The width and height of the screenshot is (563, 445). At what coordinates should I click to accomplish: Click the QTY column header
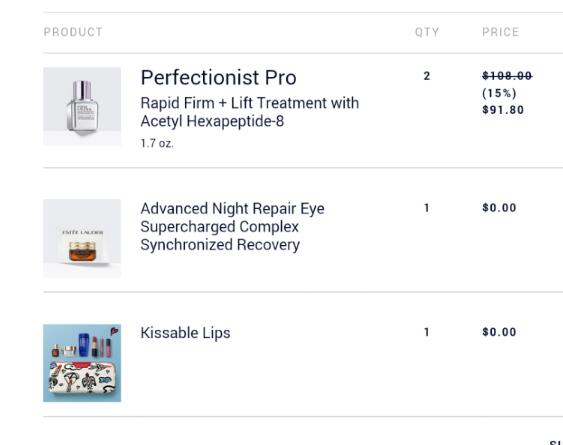pyautogui.click(x=427, y=32)
